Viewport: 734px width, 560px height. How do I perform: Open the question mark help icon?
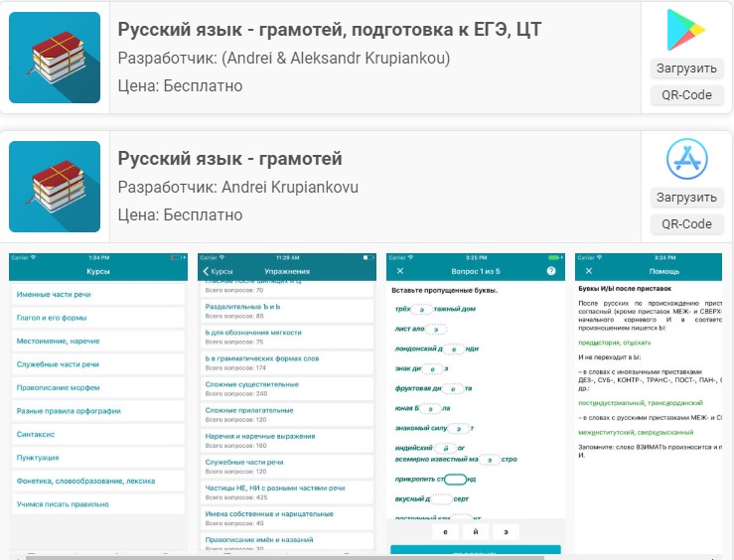(551, 271)
